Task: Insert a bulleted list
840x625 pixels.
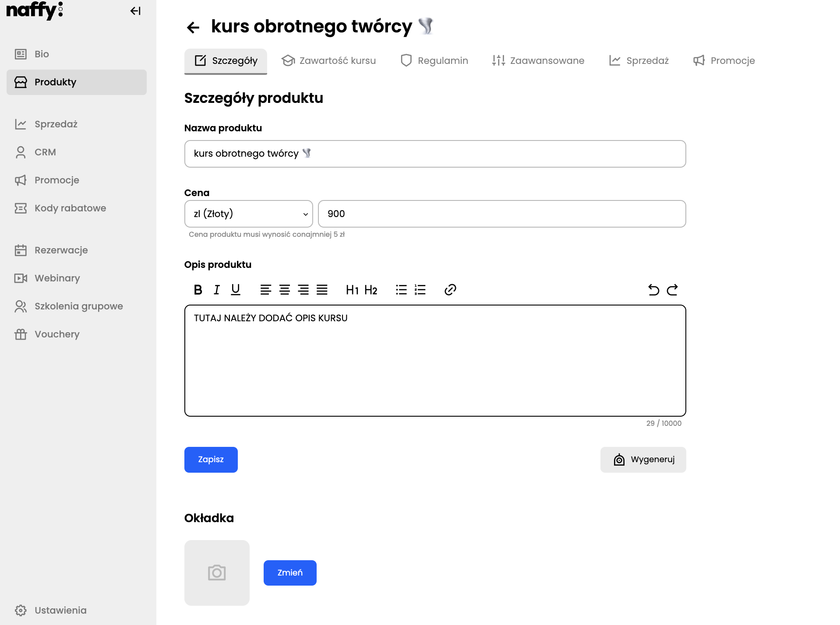Action: [402, 290]
